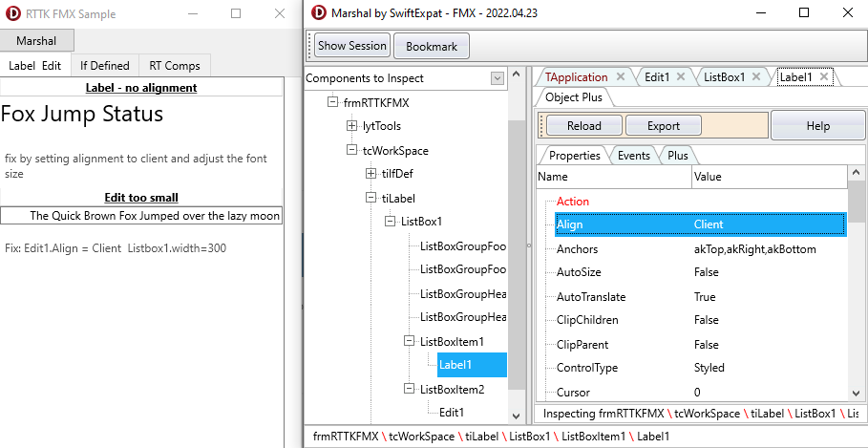868x448 pixels.
Task: Open the Properties tab
Action: point(575,156)
